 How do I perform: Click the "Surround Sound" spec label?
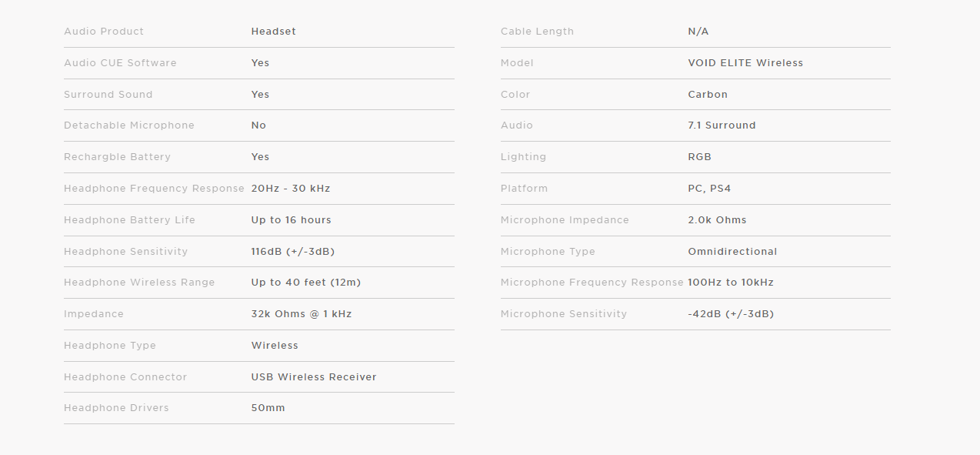point(108,95)
